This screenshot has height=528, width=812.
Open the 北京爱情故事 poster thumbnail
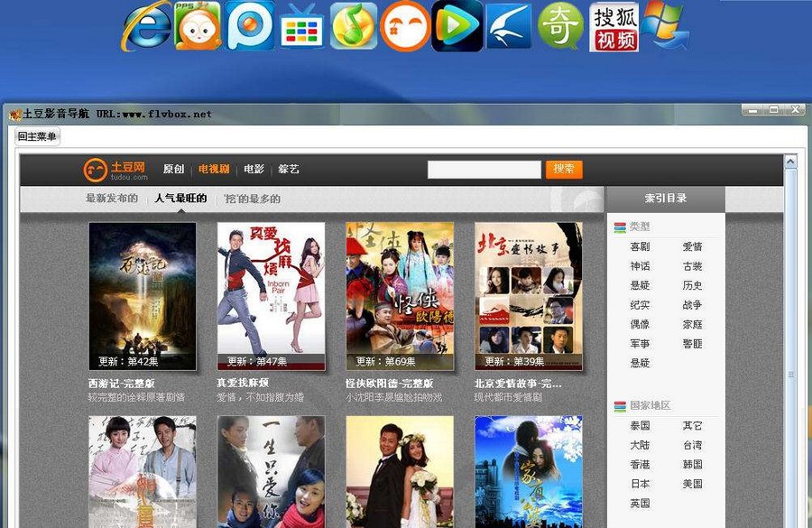[529, 296]
